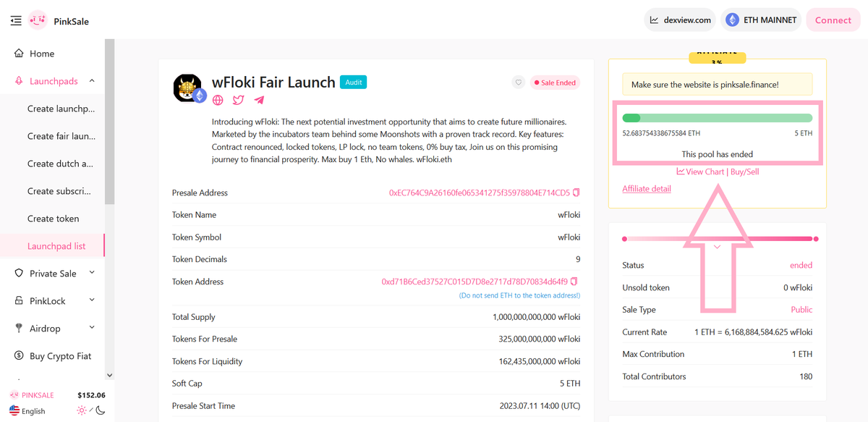This screenshot has height=422, width=868.
Task: Switch to dark mode moon icon
Action: (x=101, y=410)
